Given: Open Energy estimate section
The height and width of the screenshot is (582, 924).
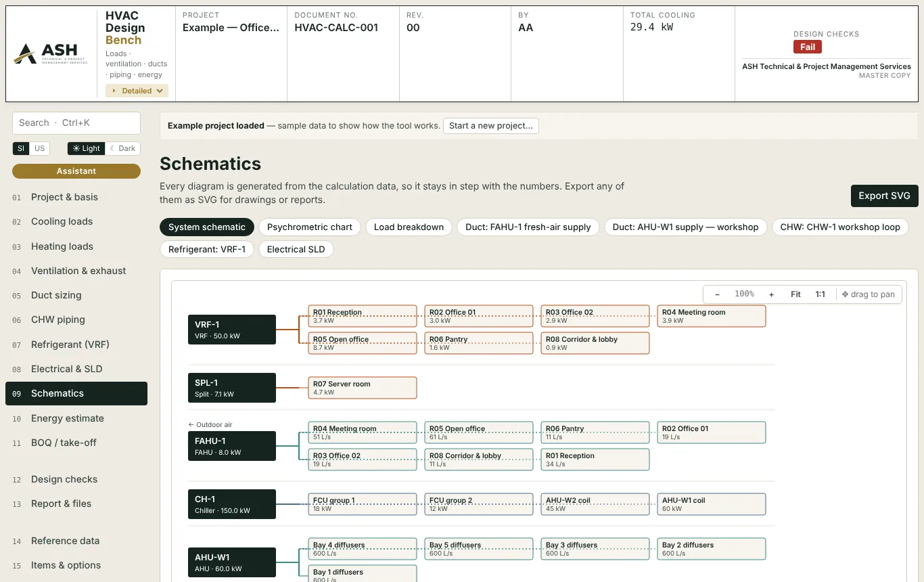Looking at the screenshot, I should pyautogui.click(x=76, y=418).
